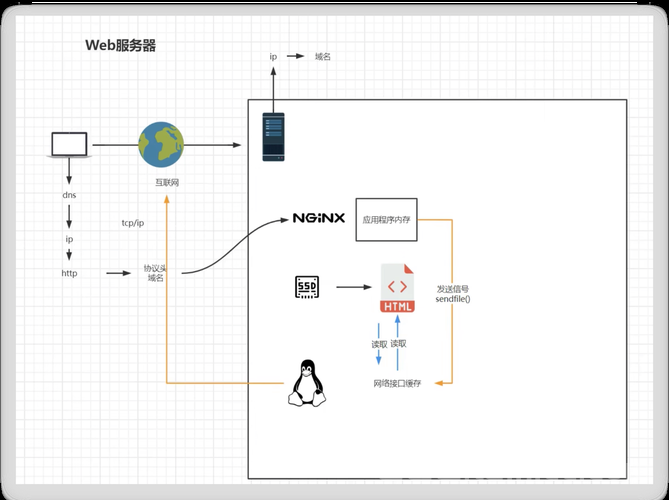The width and height of the screenshot is (669, 500).
Task: Select the 应用程序内存 box
Action: [x=387, y=220]
